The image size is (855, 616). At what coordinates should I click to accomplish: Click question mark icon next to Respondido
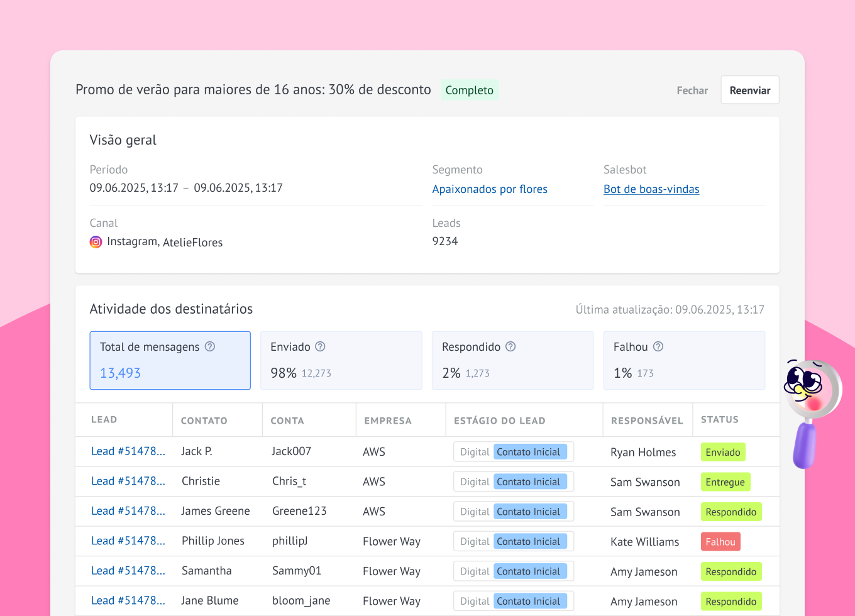510,346
